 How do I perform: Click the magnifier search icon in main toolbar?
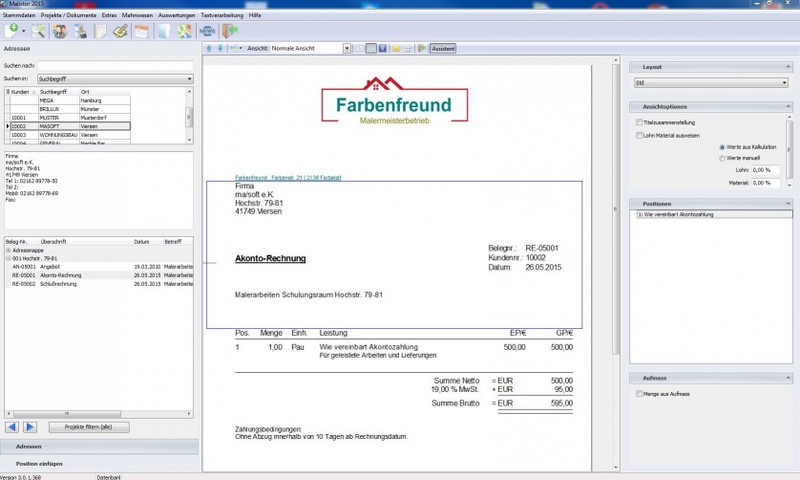[38, 31]
